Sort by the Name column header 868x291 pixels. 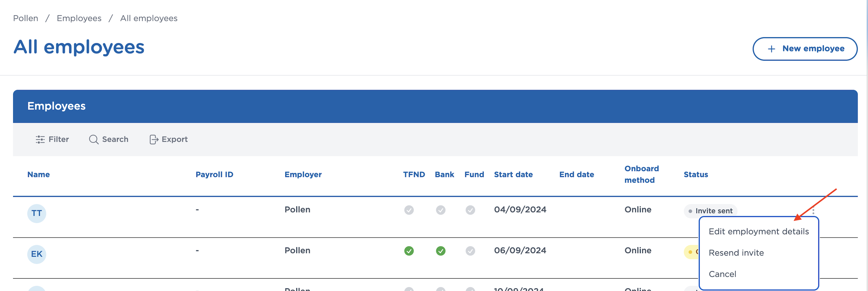[x=38, y=174]
